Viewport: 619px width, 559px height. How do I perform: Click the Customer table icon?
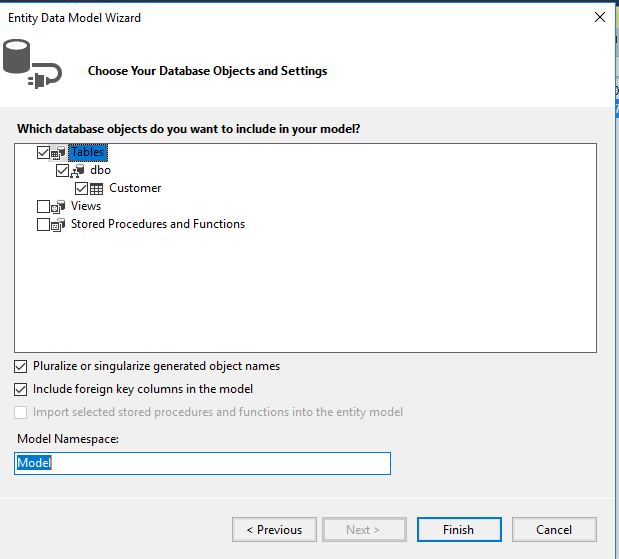tap(97, 189)
